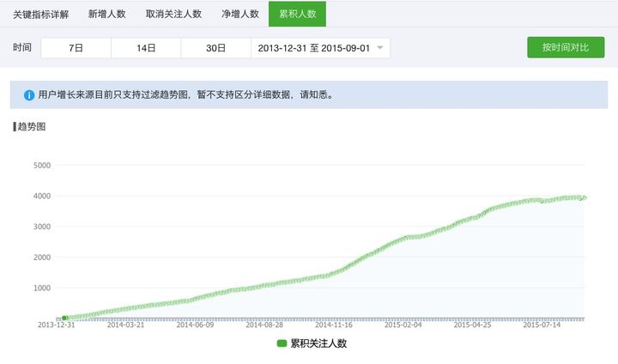The height and width of the screenshot is (364, 618).
Task: Click the 5000 y-axis label
Action: click(x=42, y=165)
